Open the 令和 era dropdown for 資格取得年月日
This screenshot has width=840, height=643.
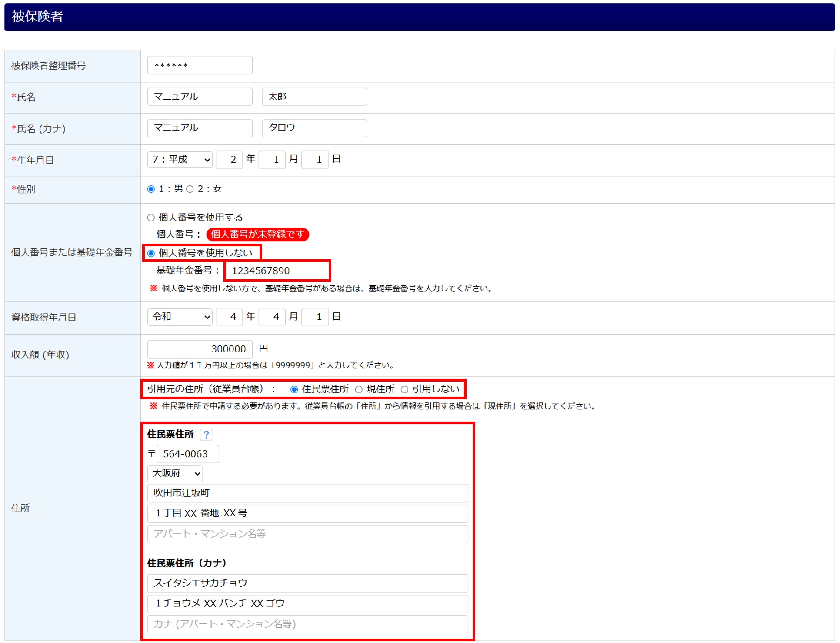(x=180, y=317)
